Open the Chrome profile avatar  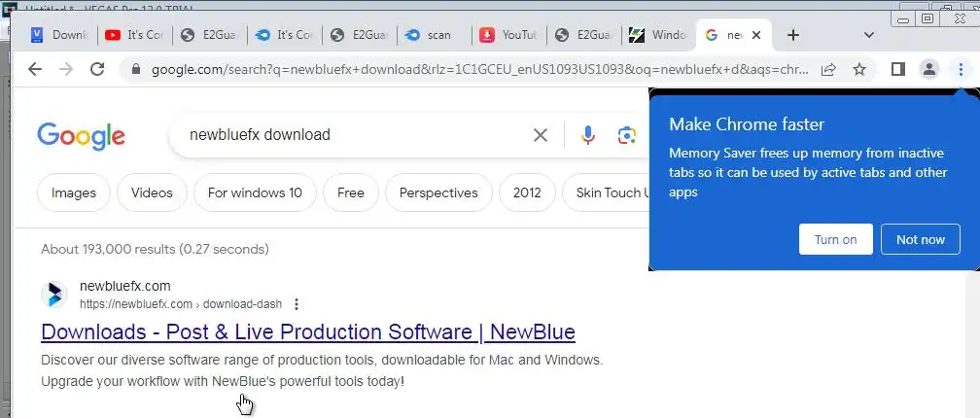(929, 69)
